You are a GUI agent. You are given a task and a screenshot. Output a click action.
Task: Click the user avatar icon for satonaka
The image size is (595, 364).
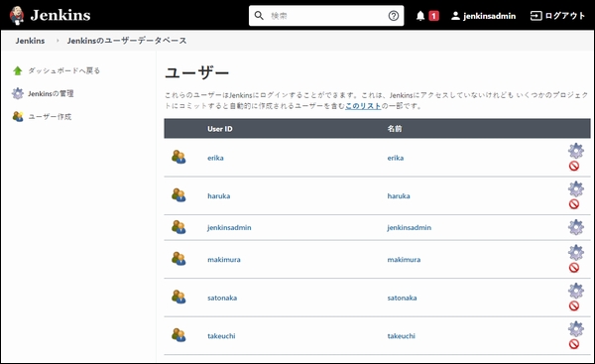click(x=178, y=297)
